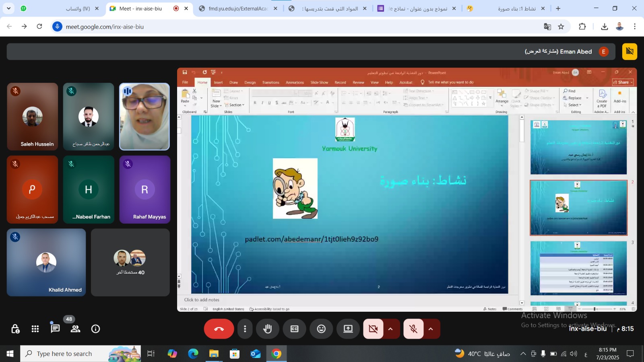This screenshot has height=362, width=644.
Task: Expand microphone settings arrow
Action: coord(431,329)
